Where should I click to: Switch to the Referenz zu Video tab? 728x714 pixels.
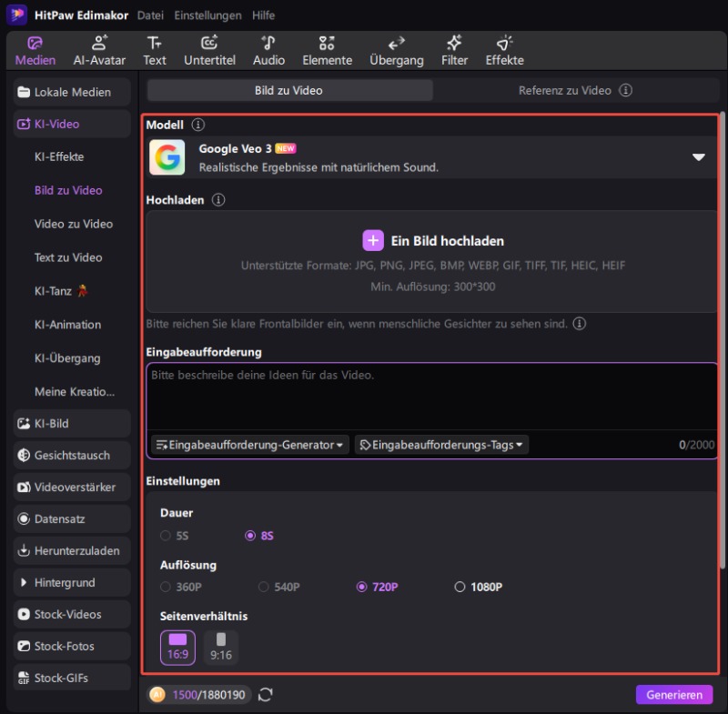coord(575,90)
